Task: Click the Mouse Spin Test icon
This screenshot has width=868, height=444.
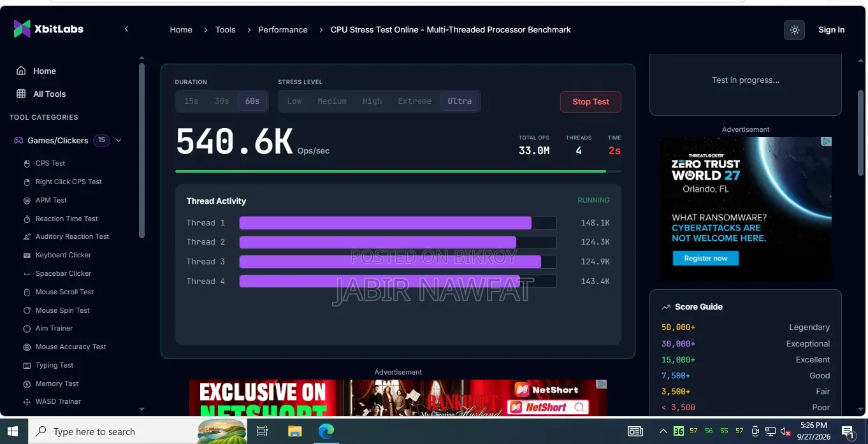Action: (x=27, y=311)
